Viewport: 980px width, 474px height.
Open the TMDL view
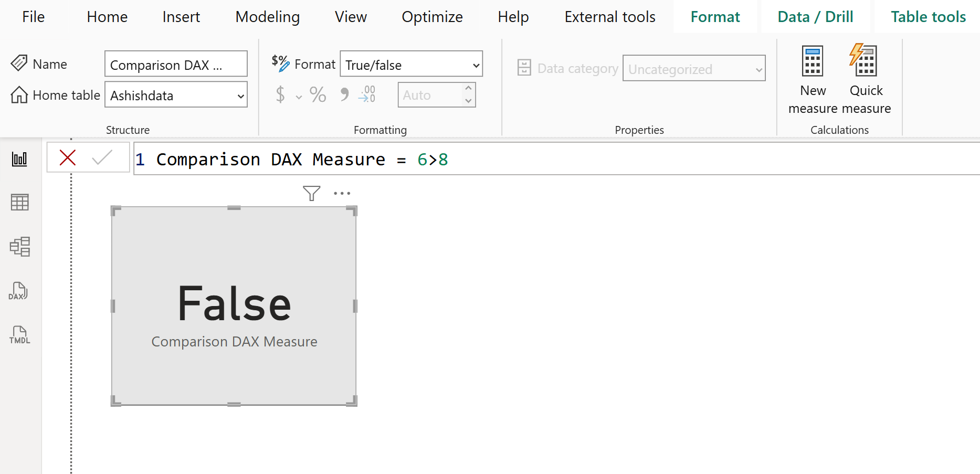pyautogui.click(x=19, y=334)
